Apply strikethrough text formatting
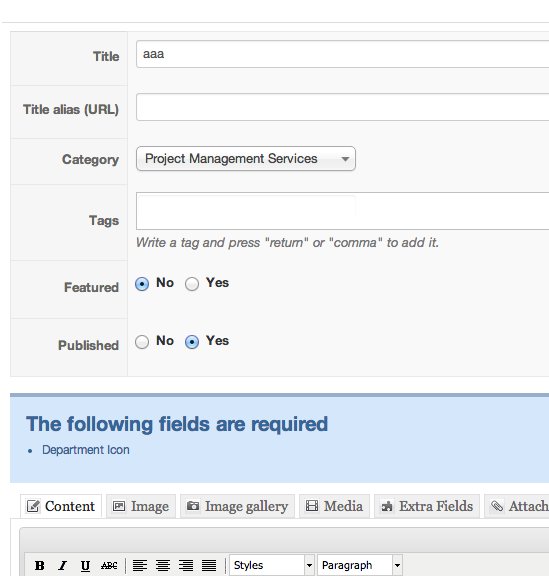This screenshot has width=549, height=576. click(109, 565)
